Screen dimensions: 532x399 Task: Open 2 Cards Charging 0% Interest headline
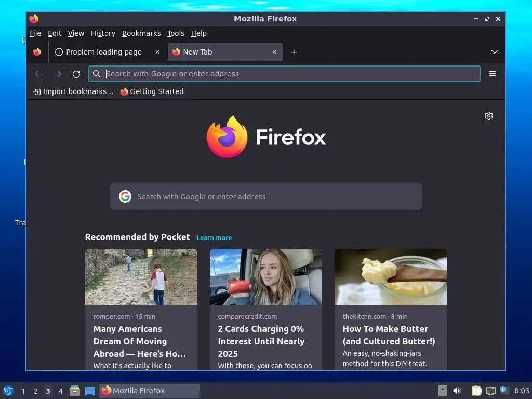(x=261, y=341)
